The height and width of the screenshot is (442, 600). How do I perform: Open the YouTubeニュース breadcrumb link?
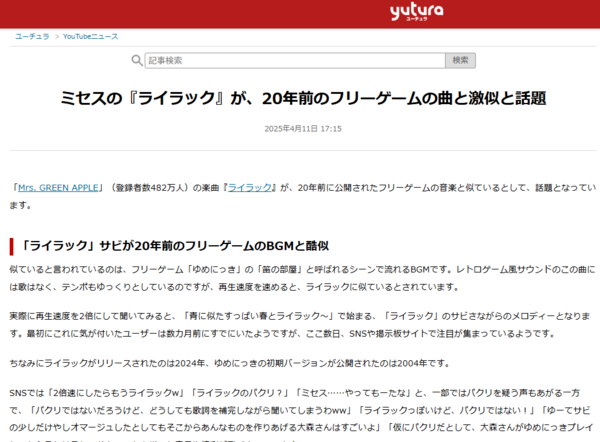click(91, 36)
